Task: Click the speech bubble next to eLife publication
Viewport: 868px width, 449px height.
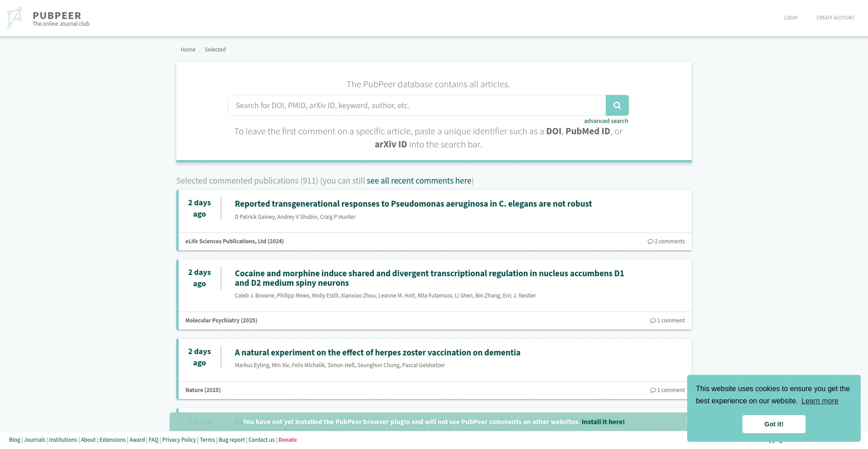Action: click(x=651, y=241)
